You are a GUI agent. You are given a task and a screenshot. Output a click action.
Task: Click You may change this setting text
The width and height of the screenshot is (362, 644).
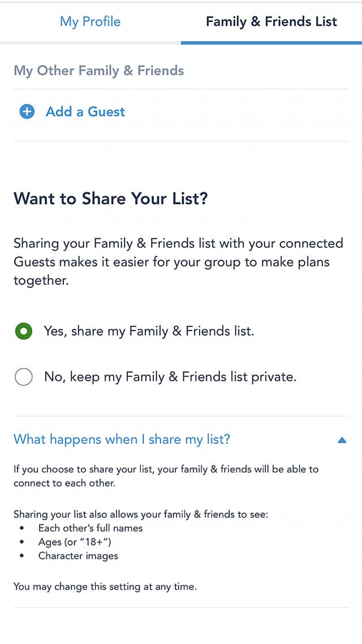[x=105, y=586]
